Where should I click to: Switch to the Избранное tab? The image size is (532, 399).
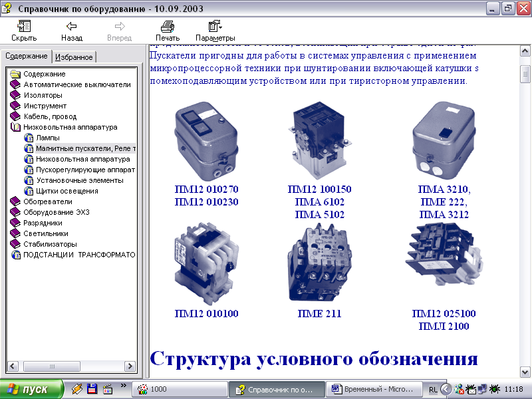tap(74, 57)
